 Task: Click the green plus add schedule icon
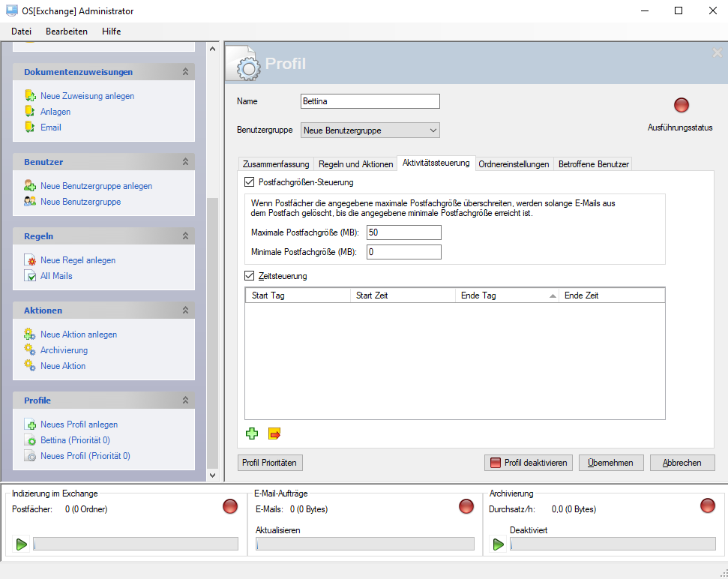coord(252,433)
